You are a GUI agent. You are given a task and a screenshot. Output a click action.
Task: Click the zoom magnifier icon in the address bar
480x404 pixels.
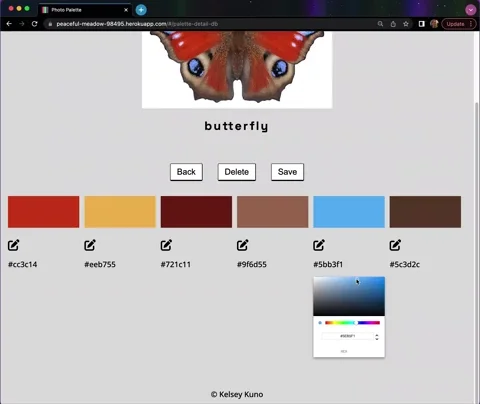[380, 24]
